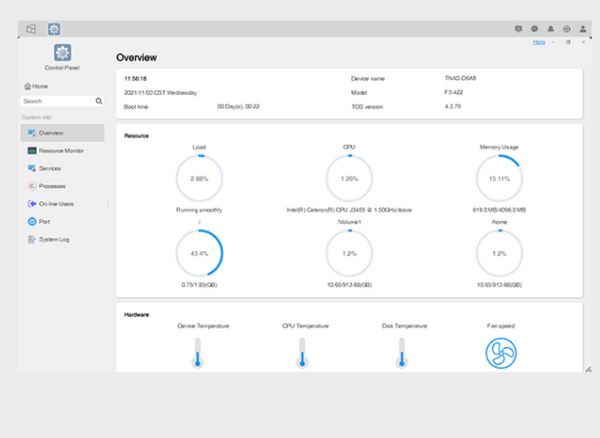The height and width of the screenshot is (438, 600).
Task: Click the root volume gauge showing 43.4%
Action: [199, 253]
